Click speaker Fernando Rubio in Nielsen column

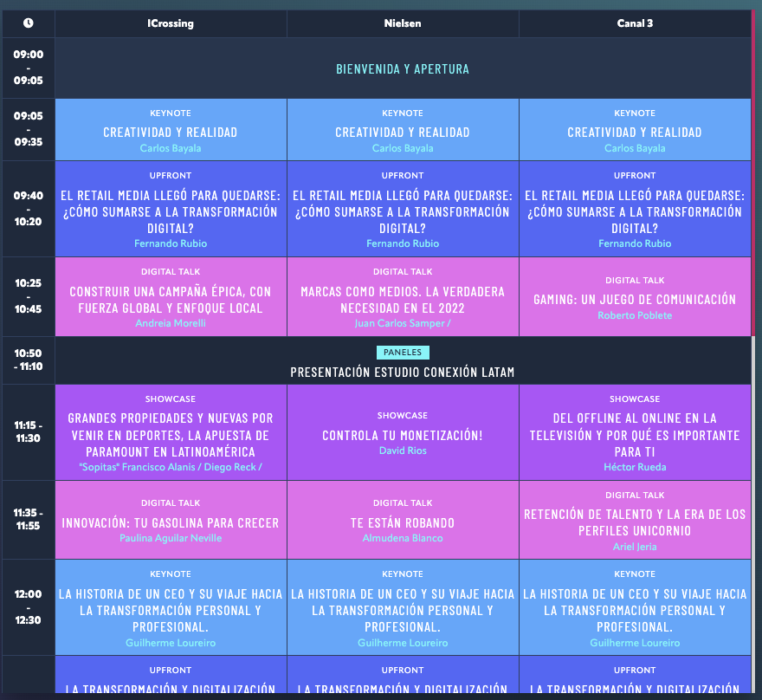point(403,243)
